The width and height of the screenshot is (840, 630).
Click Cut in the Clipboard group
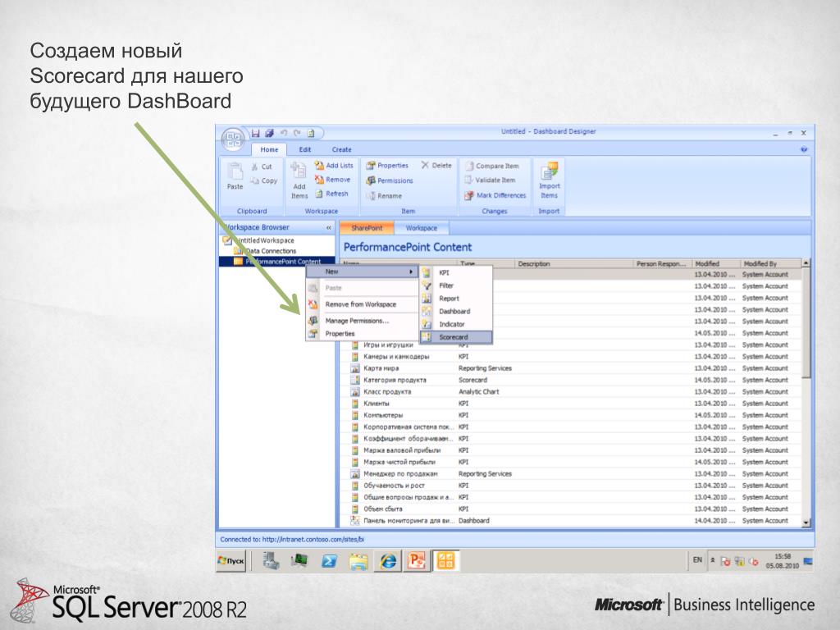[x=262, y=167]
